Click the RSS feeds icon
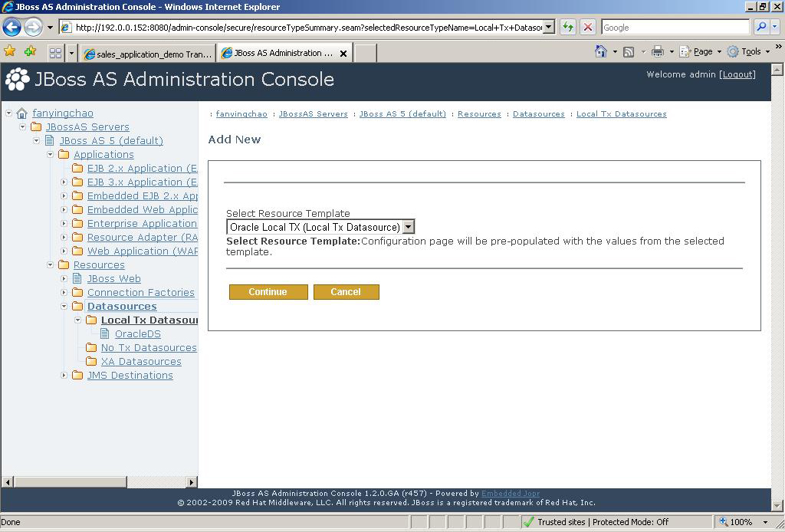 (x=629, y=51)
